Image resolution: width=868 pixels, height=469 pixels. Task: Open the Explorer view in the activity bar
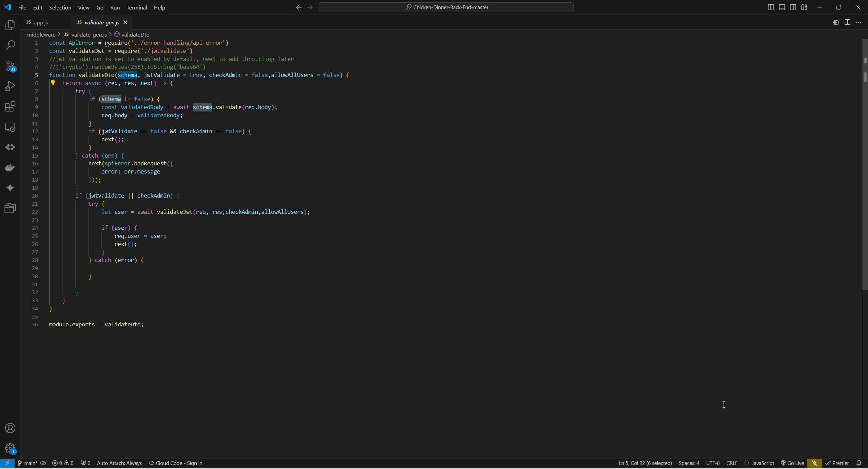[x=10, y=25]
